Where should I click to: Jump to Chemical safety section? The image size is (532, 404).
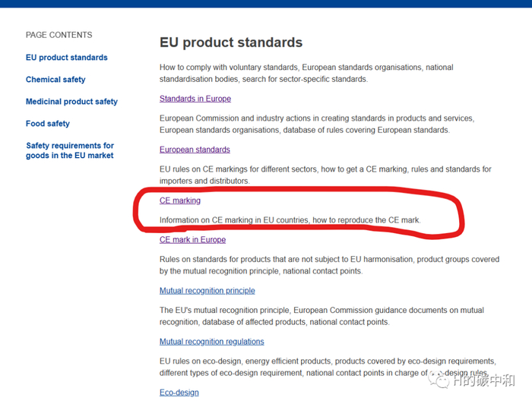(x=55, y=80)
